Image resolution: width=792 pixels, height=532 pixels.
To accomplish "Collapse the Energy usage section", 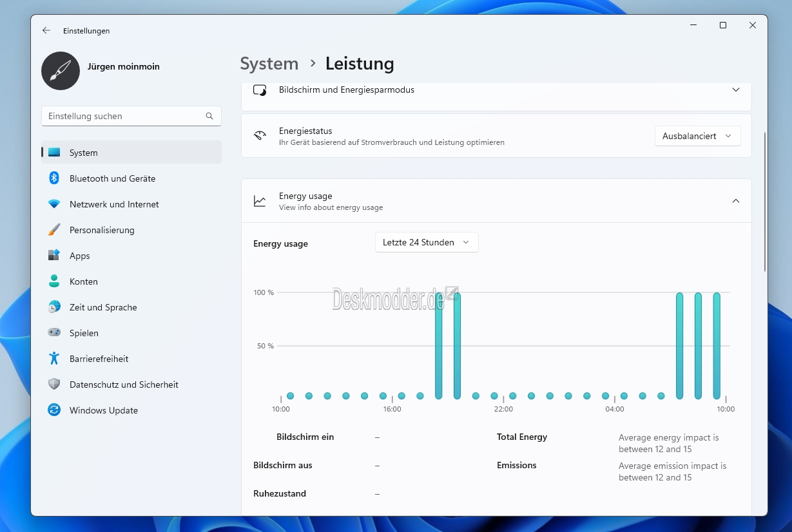I will (736, 201).
